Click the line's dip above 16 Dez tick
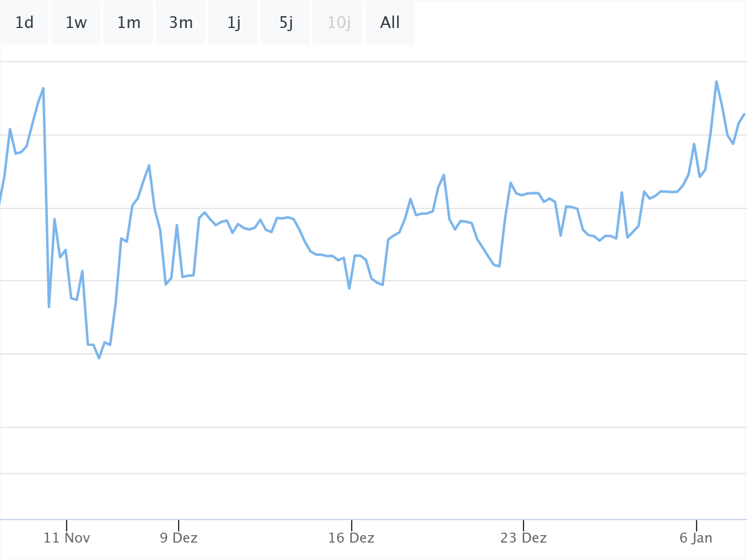 (x=349, y=289)
